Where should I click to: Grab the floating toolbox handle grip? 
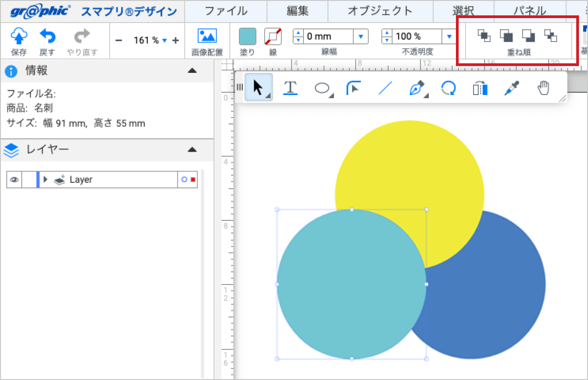(x=239, y=87)
